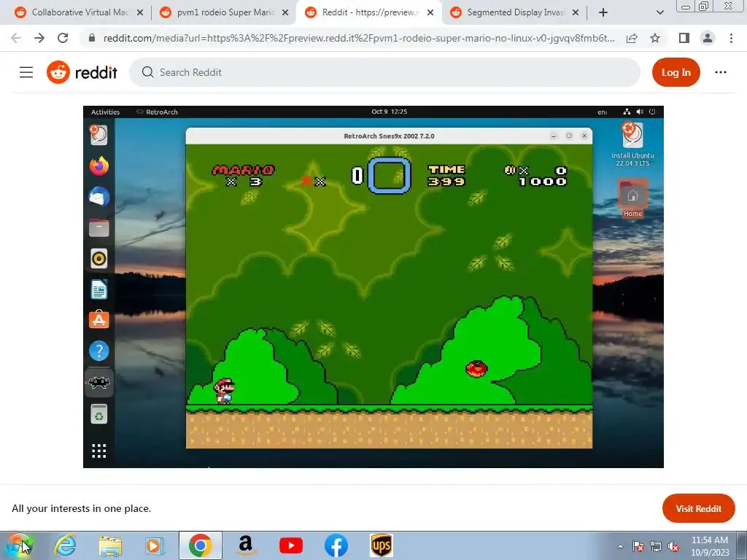
Task: Open File Explorer from taskbar
Action: click(x=110, y=545)
